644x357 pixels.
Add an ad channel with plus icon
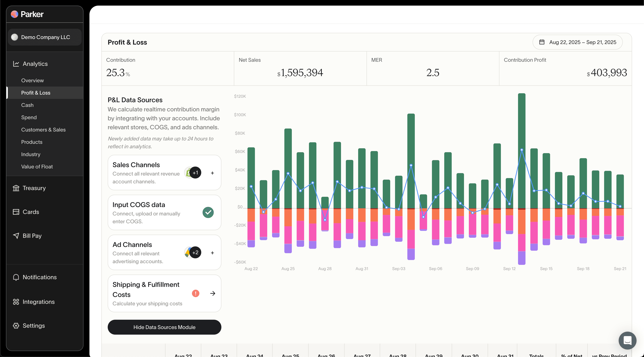(x=212, y=253)
